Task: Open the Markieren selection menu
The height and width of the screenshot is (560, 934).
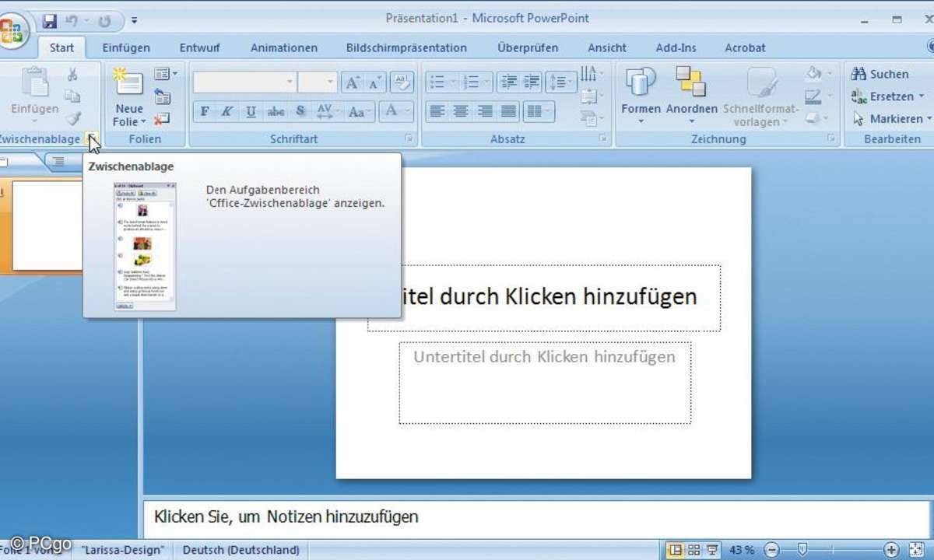Action: 891,119
